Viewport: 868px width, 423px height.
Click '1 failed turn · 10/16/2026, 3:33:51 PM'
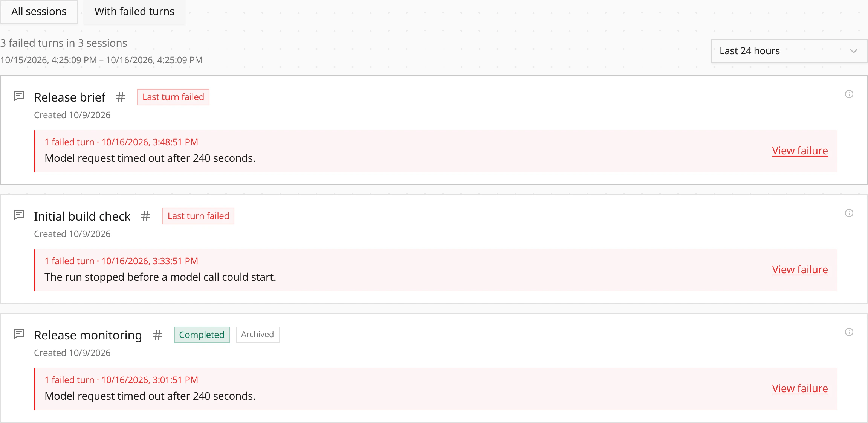(121, 261)
